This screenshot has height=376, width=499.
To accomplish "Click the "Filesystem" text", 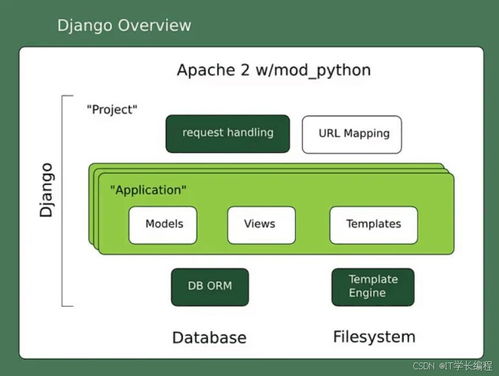I will (374, 337).
